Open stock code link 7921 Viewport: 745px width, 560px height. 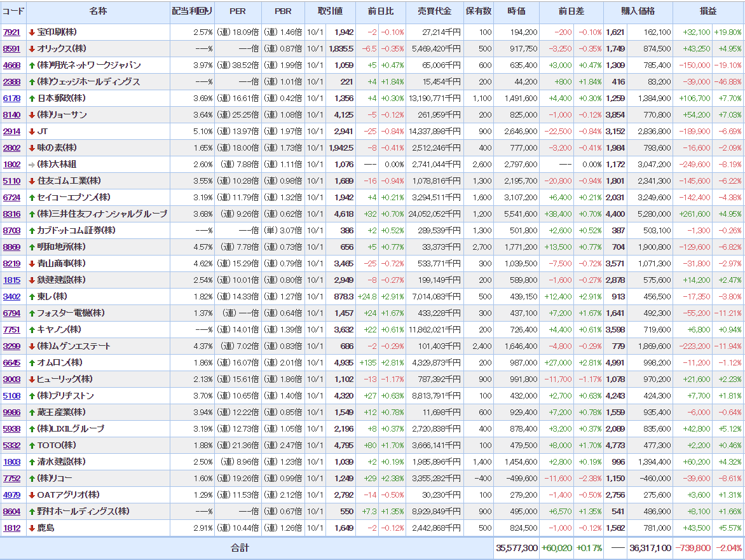11,32
